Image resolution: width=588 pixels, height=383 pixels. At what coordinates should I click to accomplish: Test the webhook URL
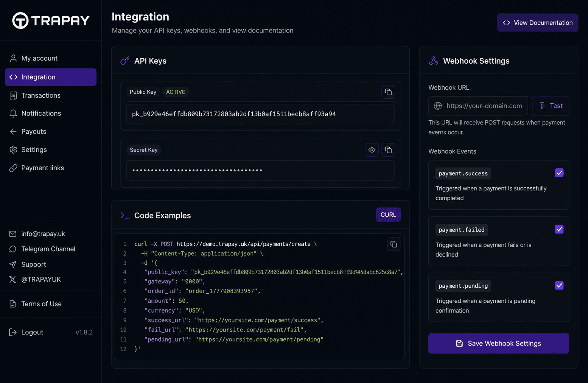(x=551, y=106)
